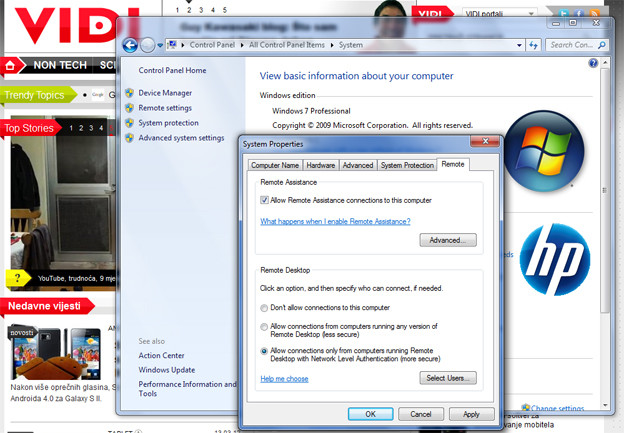Click the red home icon on VIDI site
624x433 pixels.
coord(12,65)
